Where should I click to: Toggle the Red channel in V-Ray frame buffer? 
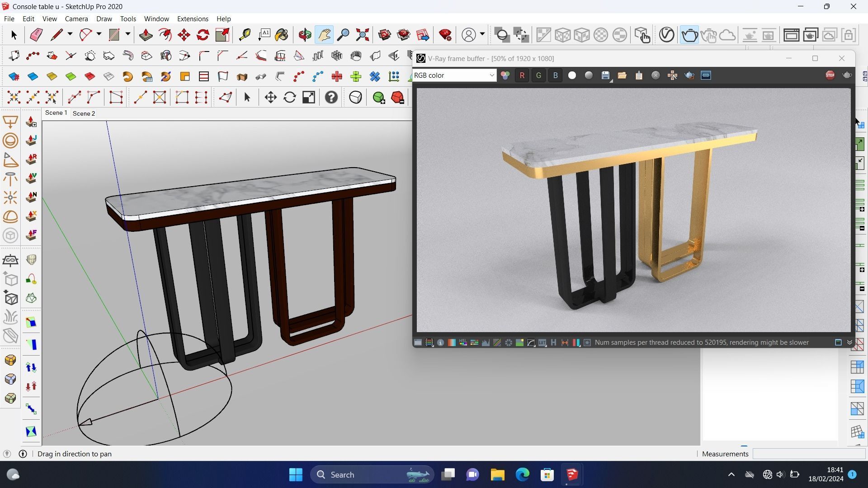point(522,75)
